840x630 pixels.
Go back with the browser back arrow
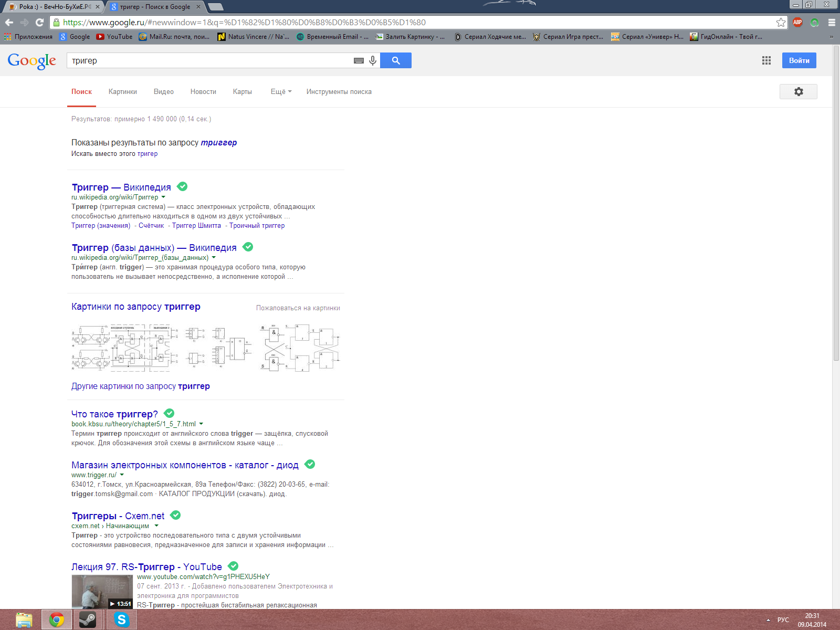coord(9,23)
